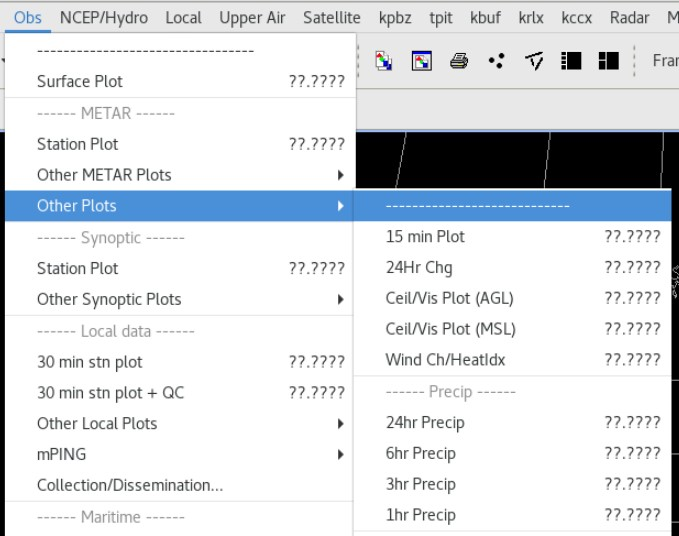Select 30 min stn plot

180,362
